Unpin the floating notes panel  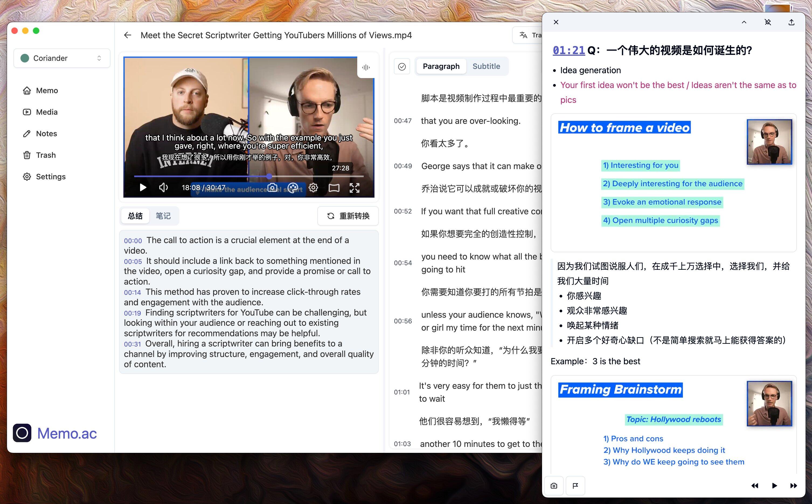pyautogui.click(x=768, y=22)
